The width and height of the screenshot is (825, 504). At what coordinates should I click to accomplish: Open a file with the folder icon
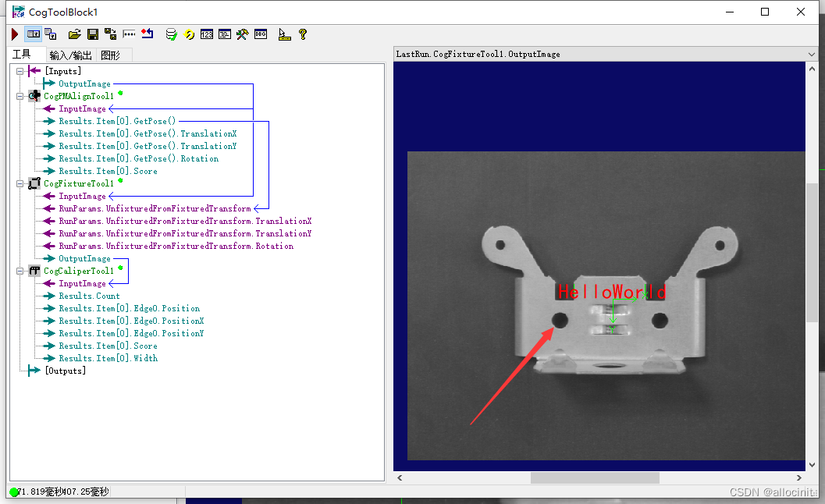[x=75, y=35]
